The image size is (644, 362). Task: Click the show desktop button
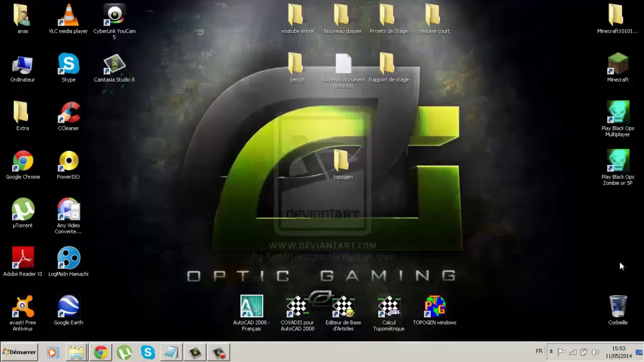pos(639,352)
